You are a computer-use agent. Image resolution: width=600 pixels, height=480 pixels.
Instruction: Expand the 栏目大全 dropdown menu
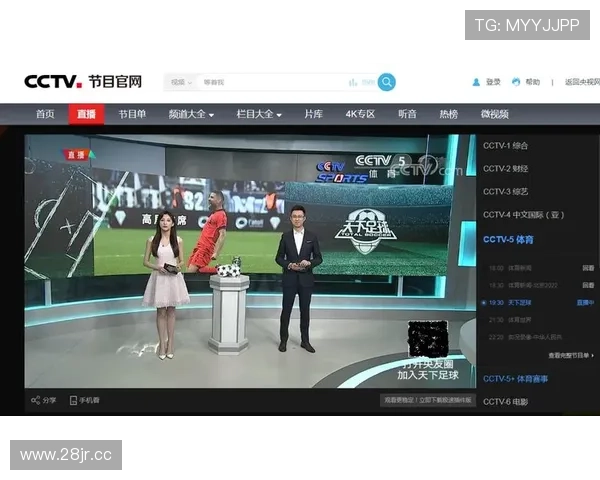(259, 114)
